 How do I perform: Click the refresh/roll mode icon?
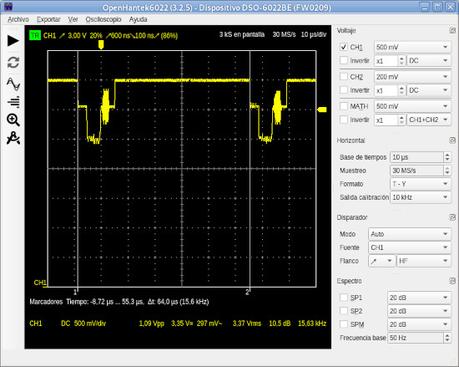pyautogui.click(x=13, y=62)
